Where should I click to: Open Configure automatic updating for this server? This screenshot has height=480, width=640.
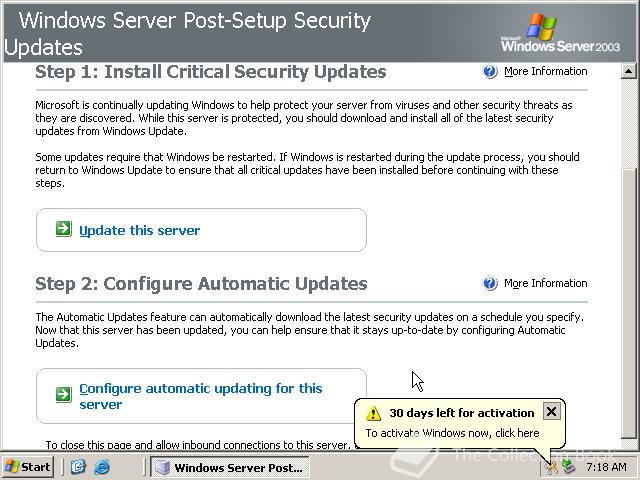coord(200,396)
